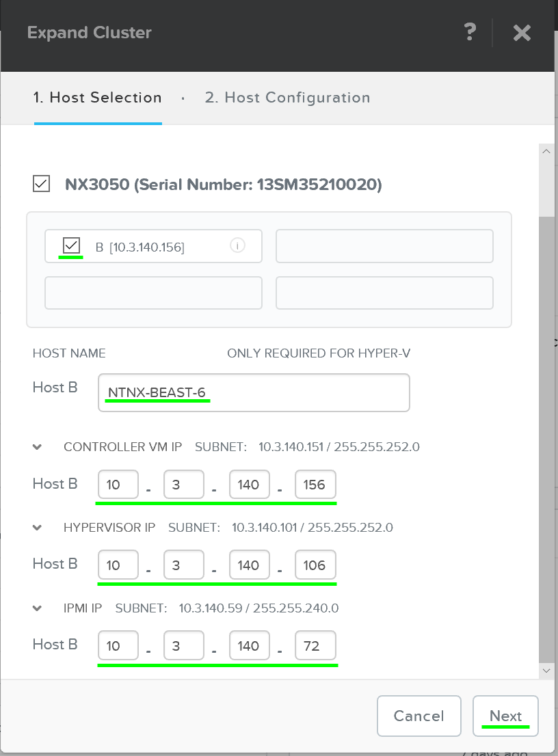This screenshot has height=756, width=558.
Task: Select the 72 octet of IPMI IP
Action: click(315, 645)
